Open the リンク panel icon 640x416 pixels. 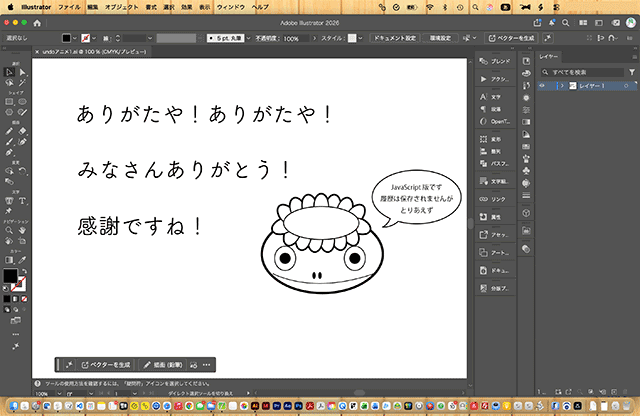click(x=495, y=199)
